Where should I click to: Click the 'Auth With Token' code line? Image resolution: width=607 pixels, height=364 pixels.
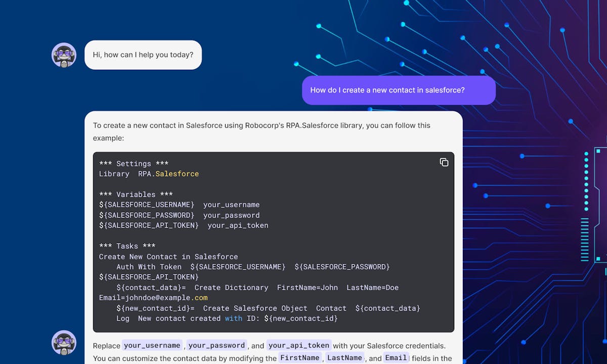point(253,267)
